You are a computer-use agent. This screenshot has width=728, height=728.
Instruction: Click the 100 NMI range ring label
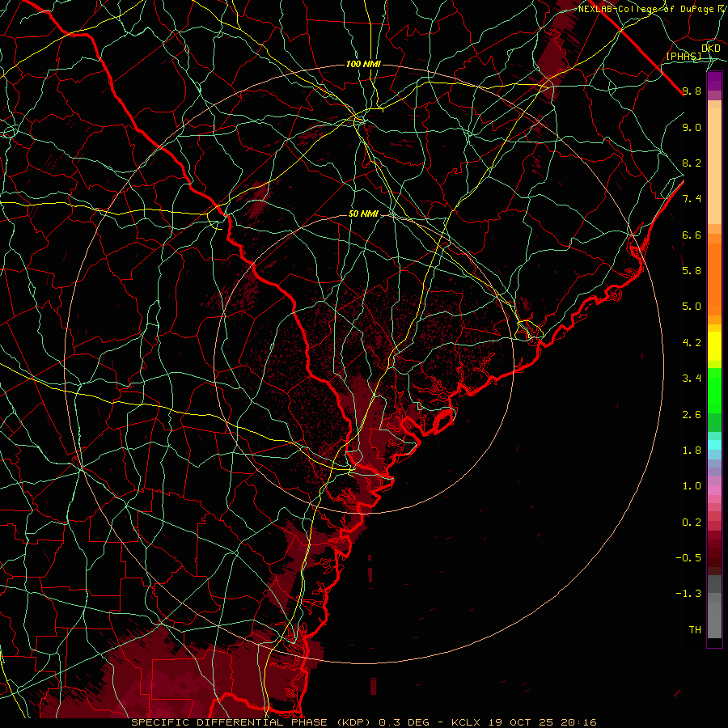[x=363, y=64]
